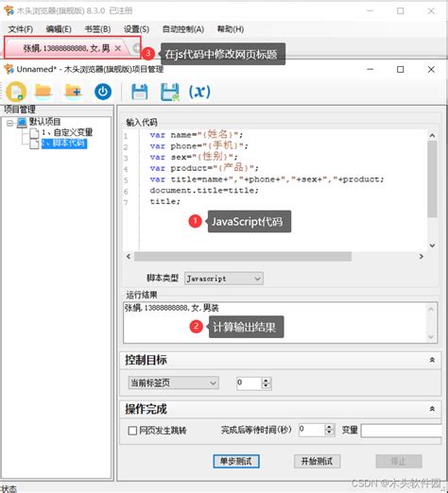The width and height of the screenshot is (448, 493).
Task: Add a new browser tab
Action: coord(136,48)
